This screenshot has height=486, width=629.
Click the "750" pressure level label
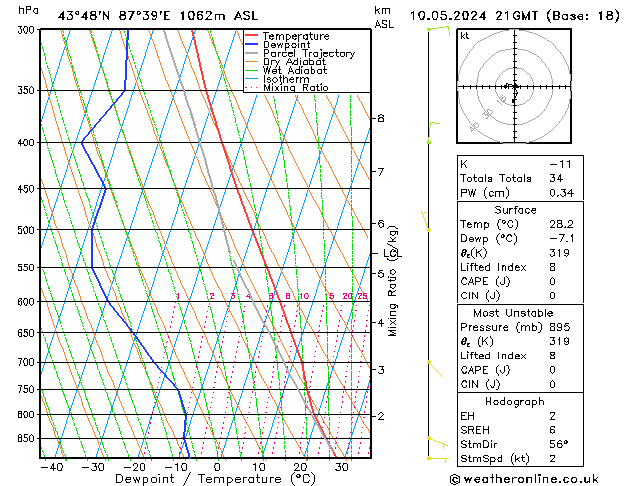coord(28,389)
